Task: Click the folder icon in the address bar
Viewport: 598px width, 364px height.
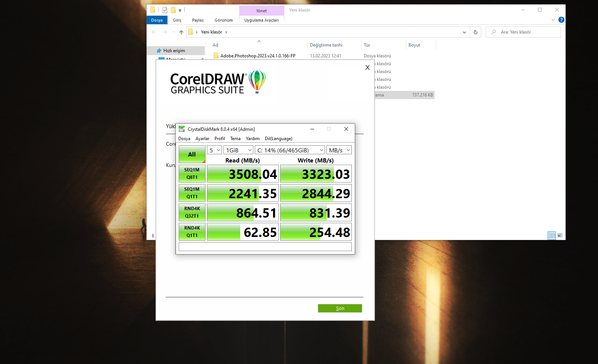Action: pyautogui.click(x=190, y=32)
